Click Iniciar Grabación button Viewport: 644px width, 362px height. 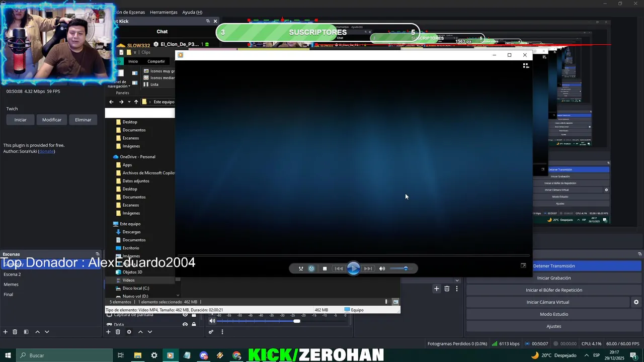553,278
